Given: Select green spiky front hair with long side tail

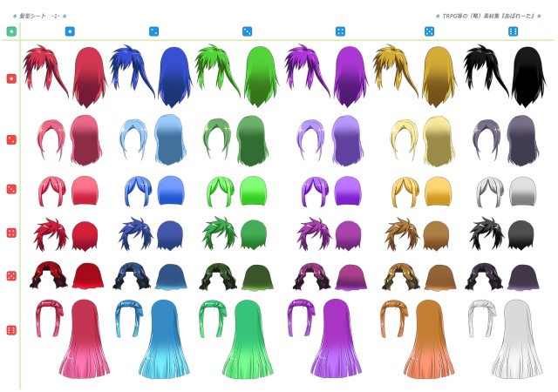Looking at the screenshot, I should coord(217,71).
